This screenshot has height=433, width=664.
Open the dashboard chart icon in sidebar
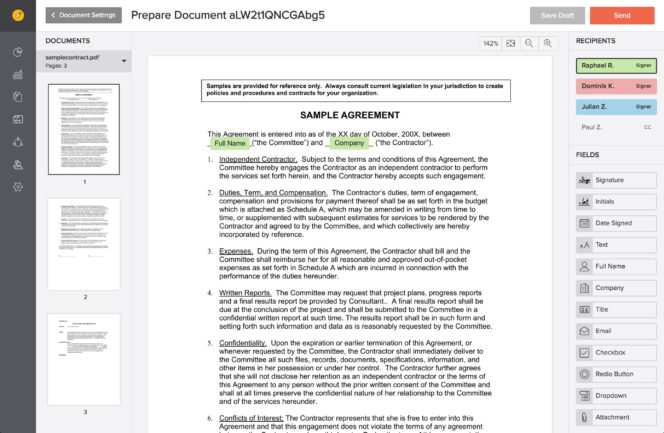(18, 52)
